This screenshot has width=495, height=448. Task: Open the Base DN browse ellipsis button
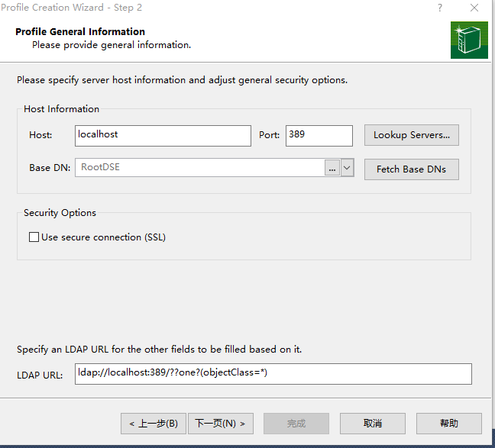point(332,169)
